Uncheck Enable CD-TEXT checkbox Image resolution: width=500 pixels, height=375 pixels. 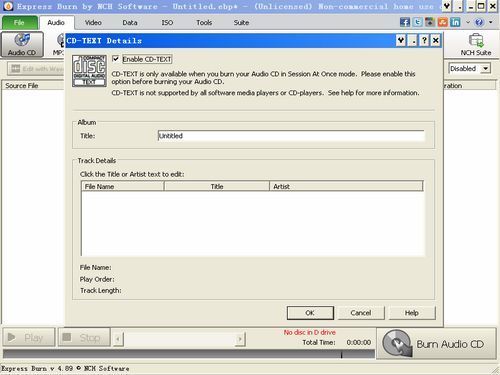click(x=116, y=59)
